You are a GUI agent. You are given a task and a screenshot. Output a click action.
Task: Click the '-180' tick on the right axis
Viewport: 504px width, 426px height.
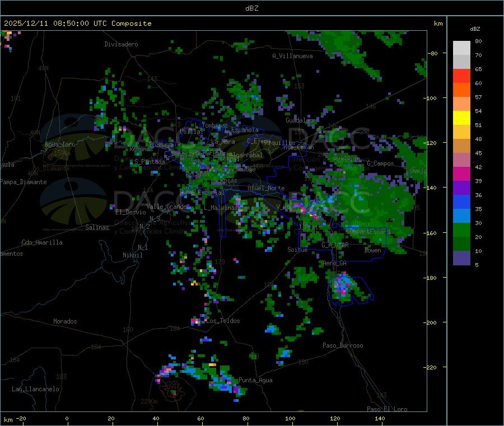click(430, 278)
